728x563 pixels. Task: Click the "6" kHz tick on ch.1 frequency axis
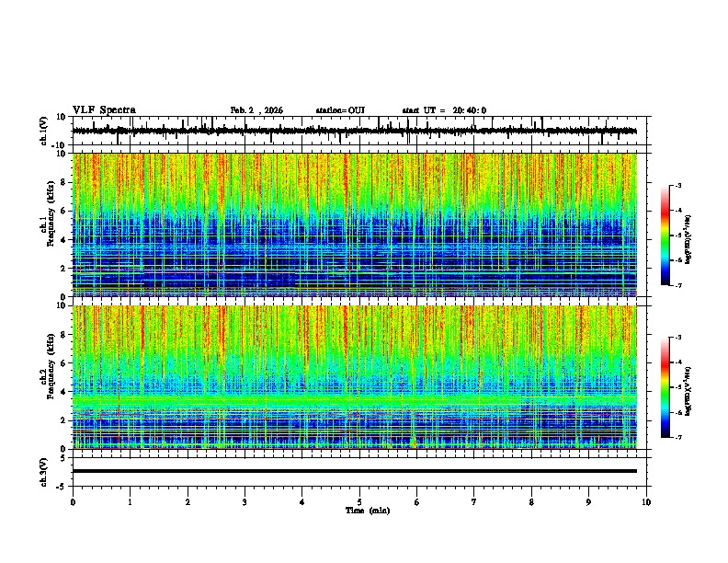[64, 211]
